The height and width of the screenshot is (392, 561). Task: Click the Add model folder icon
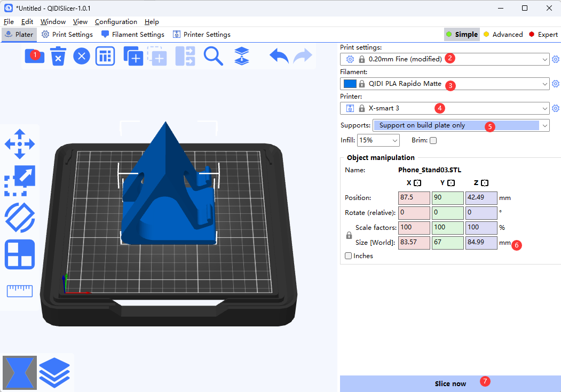(34, 56)
